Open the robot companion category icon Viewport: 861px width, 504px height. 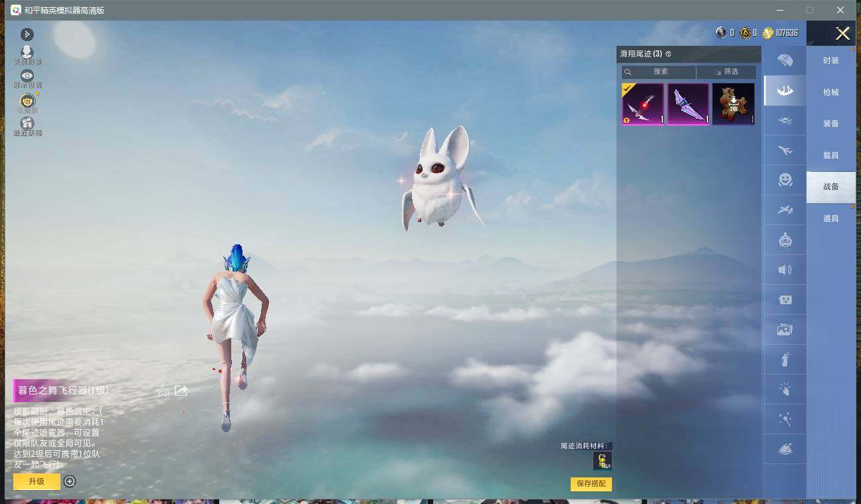(785, 240)
